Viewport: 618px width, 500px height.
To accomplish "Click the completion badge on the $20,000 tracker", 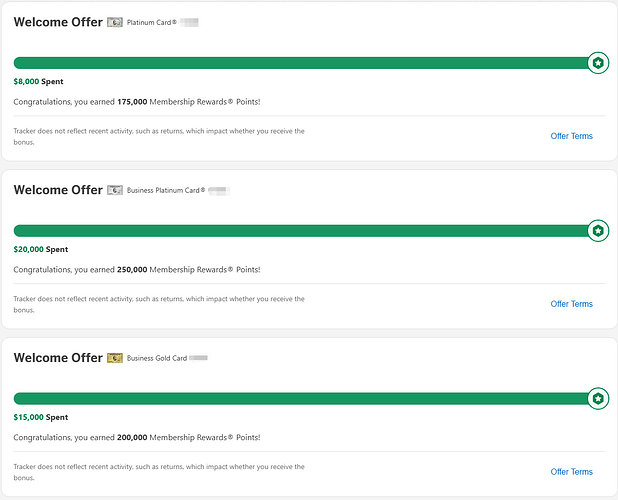I will (598, 231).
